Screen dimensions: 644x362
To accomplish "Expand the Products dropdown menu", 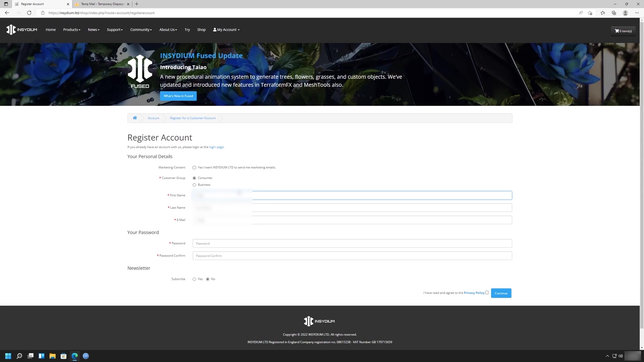I will 71,30.
